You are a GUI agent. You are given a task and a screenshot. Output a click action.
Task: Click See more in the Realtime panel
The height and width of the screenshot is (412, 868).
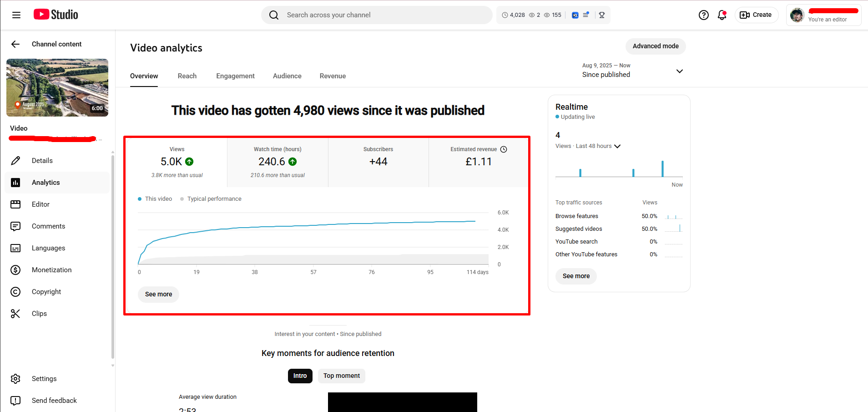576,276
